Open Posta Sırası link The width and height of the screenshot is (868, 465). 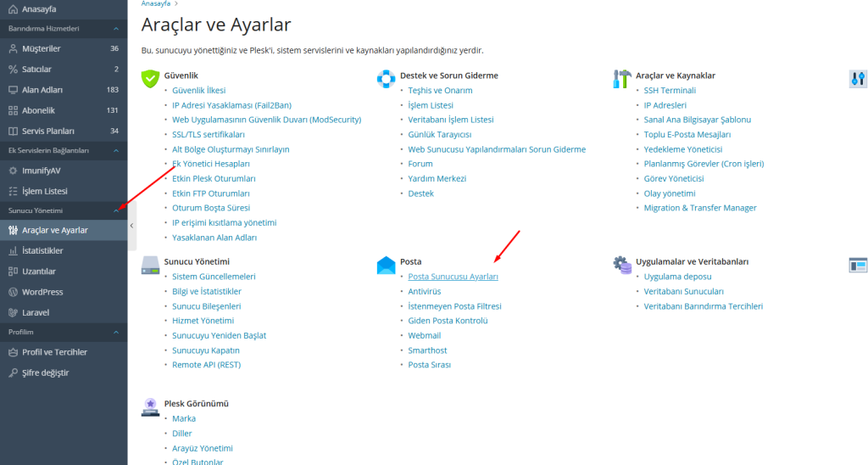[x=429, y=365]
